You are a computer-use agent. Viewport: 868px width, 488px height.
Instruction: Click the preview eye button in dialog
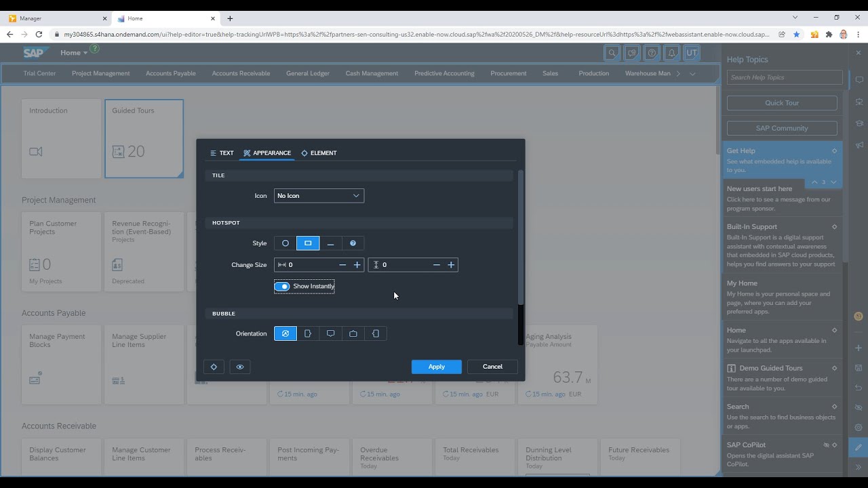pyautogui.click(x=240, y=367)
